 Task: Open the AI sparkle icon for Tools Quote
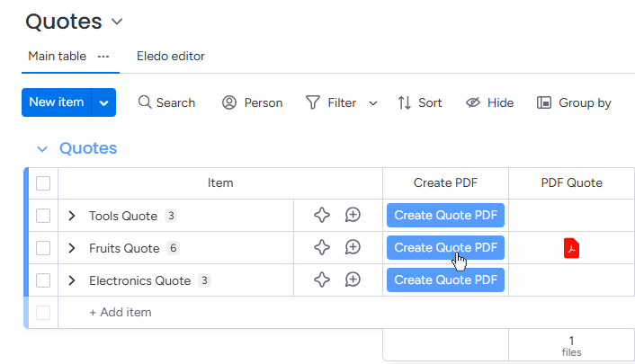tap(322, 215)
